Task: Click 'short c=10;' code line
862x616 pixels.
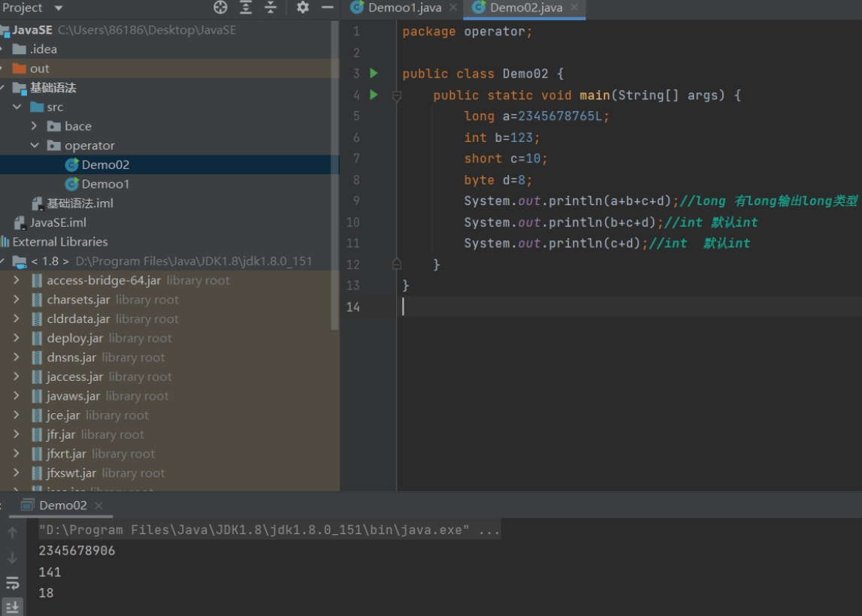Action: click(x=506, y=159)
